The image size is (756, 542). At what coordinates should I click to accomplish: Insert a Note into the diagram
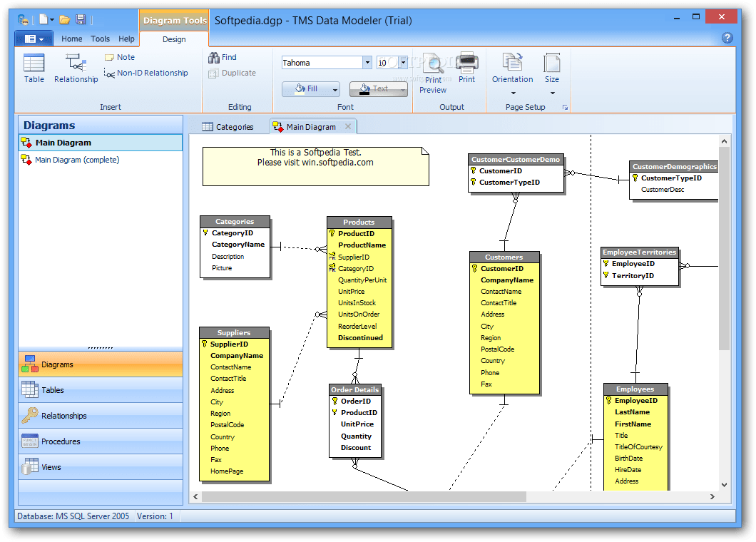[x=120, y=57]
